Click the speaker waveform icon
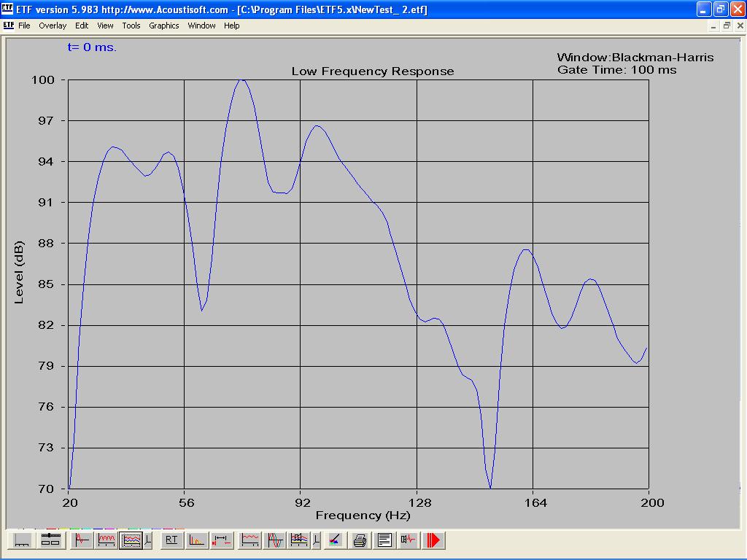747x560 pixels. [409, 540]
